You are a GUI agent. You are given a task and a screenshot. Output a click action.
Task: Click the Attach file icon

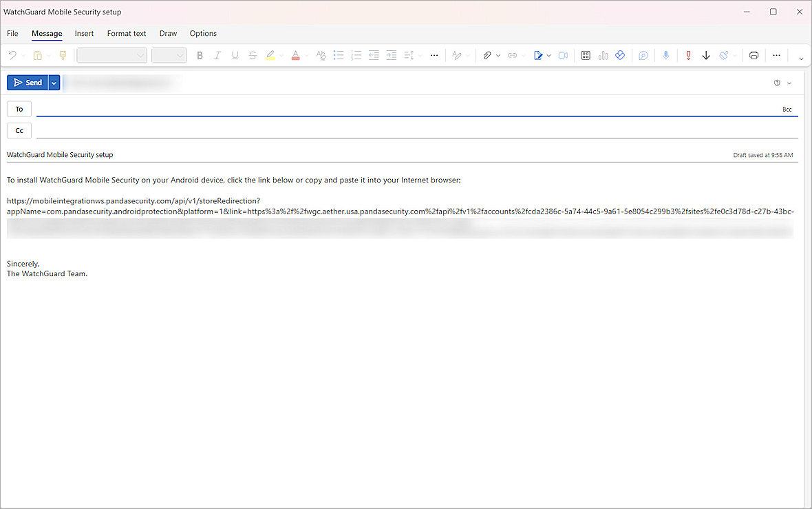tap(488, 55)
